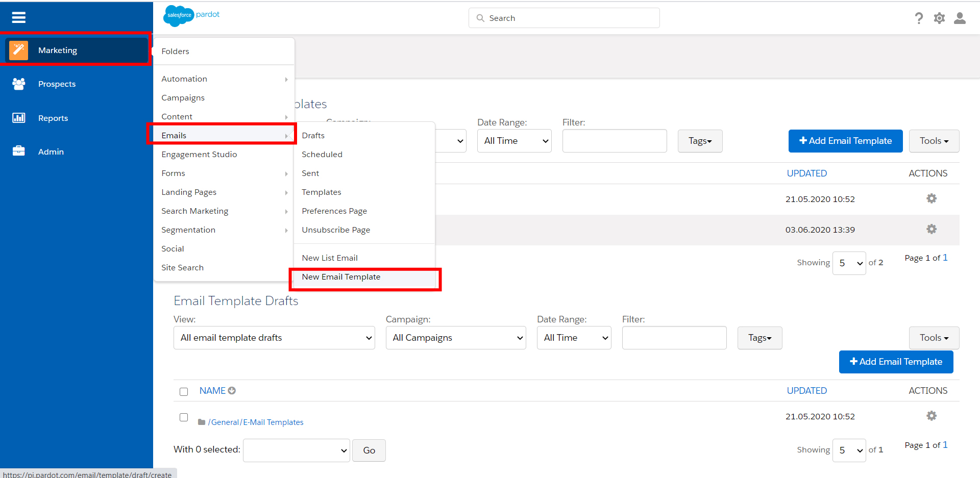The width and height of the screenshot is (980, 478).
Task: Click the search magnifier icon
Action: pos(480,18)
